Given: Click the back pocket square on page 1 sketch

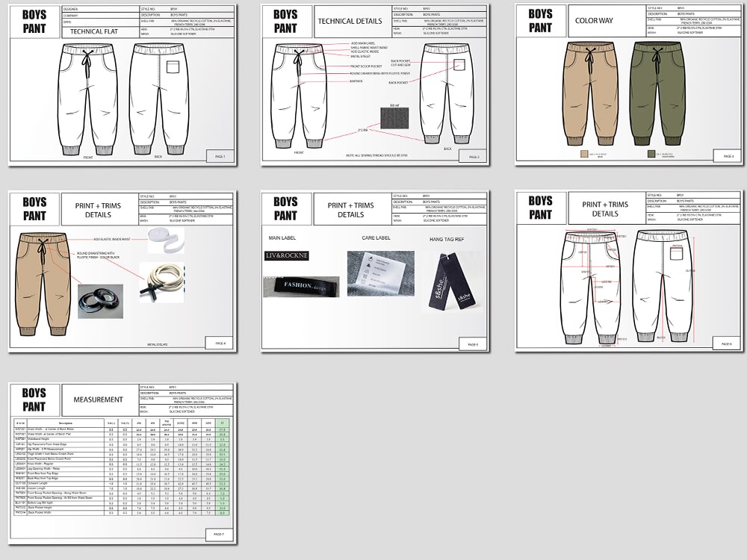Looking at the screenshot, I should point(173,66).
